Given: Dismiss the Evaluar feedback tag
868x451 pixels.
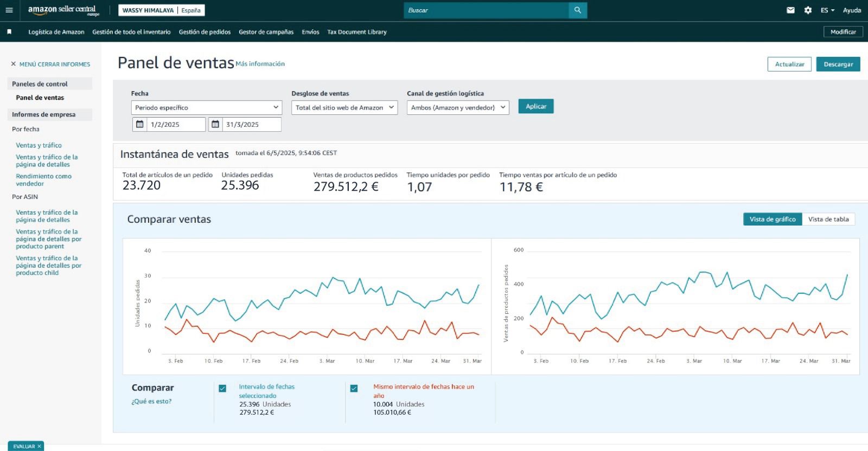Looking at the screenshot, I should pyautogui.click(x=39, y=446).
